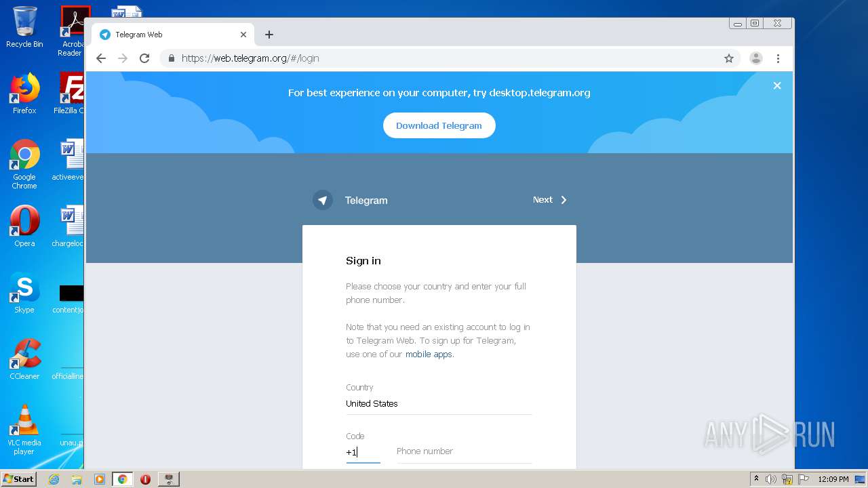
Task: Click the Code field with +1
Action: [363, 452]
